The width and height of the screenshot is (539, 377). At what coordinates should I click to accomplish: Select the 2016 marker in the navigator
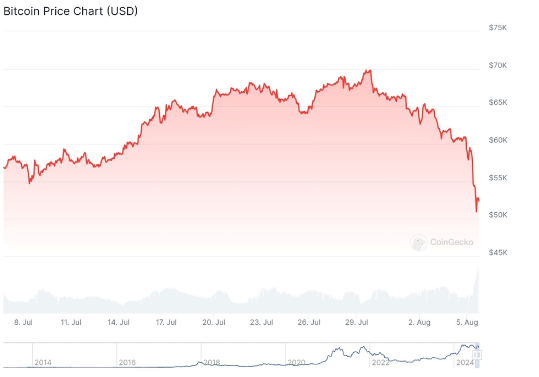point(127,363)
